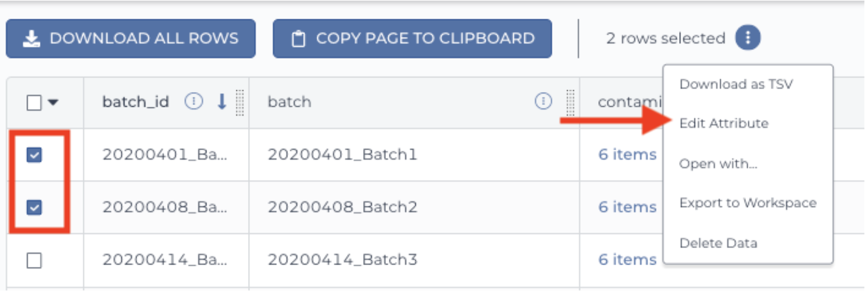
Task: Click the 20200401_Batch1 batch cell
Action: pos(414,155)
